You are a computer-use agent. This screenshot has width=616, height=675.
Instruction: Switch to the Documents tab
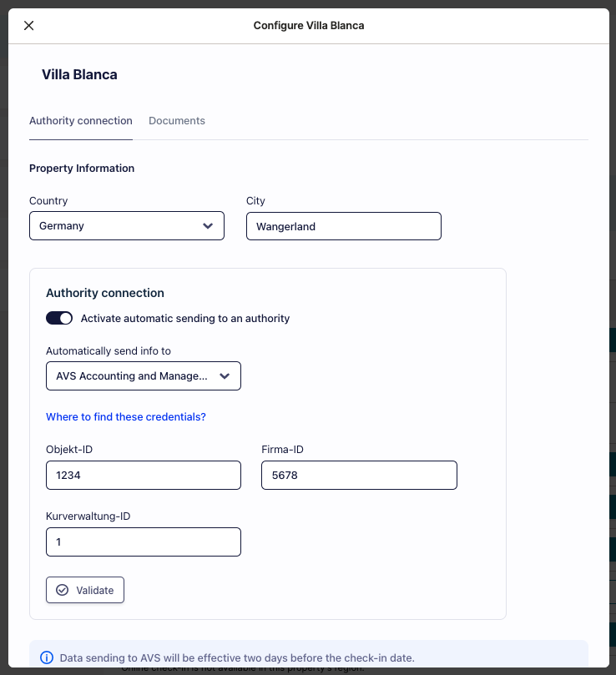[x=177, y=121]
